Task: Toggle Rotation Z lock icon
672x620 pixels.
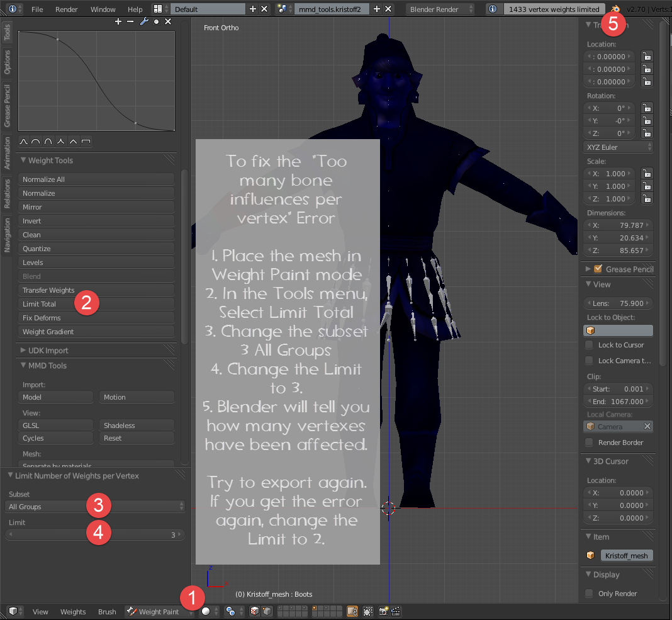Action: (647, 133)
